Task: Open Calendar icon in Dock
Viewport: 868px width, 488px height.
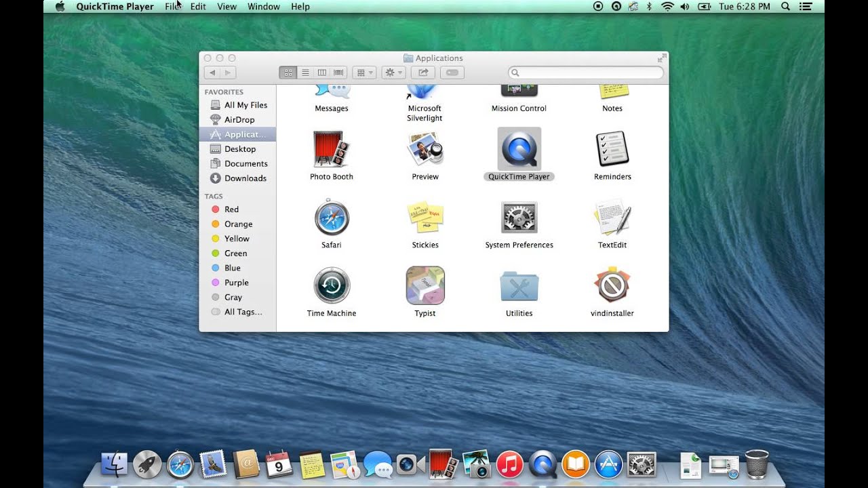Action: click(279, 465)
